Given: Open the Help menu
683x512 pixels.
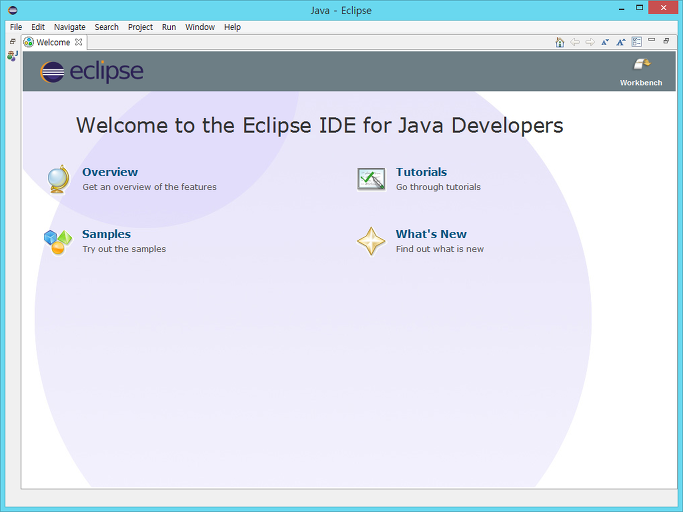Looking at the screenshot, I should tap(233, 27).
